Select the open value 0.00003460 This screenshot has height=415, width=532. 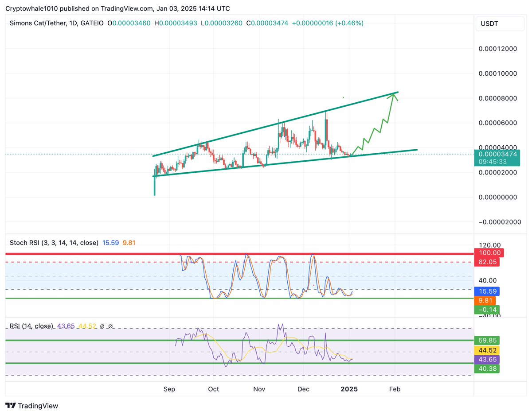click(x=132, y=23)
